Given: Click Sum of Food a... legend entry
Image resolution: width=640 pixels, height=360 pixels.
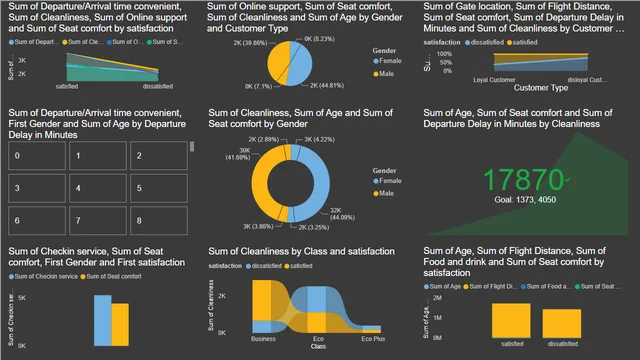Looking at the screenshot, I should (546, 287).
